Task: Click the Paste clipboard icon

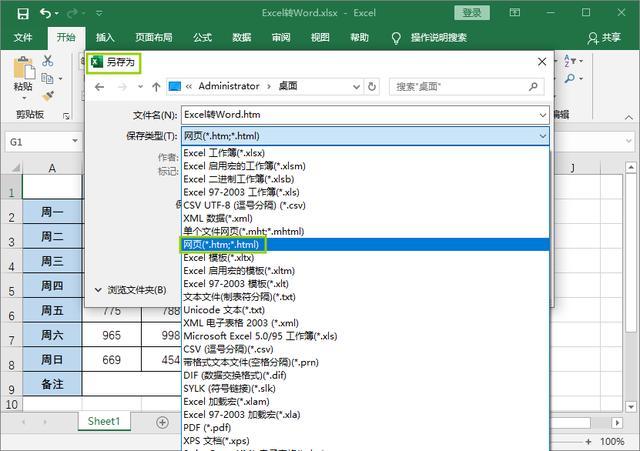Action: click(x=24, y=69)
